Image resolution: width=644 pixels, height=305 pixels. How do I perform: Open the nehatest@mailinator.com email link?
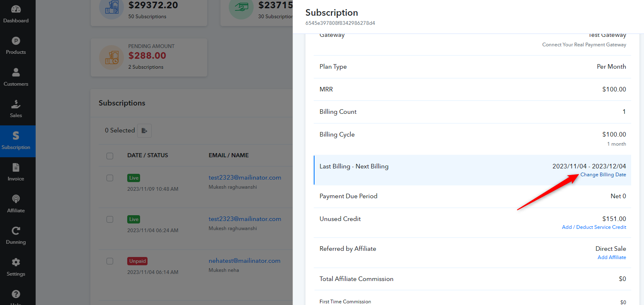[x=245, y=261]
